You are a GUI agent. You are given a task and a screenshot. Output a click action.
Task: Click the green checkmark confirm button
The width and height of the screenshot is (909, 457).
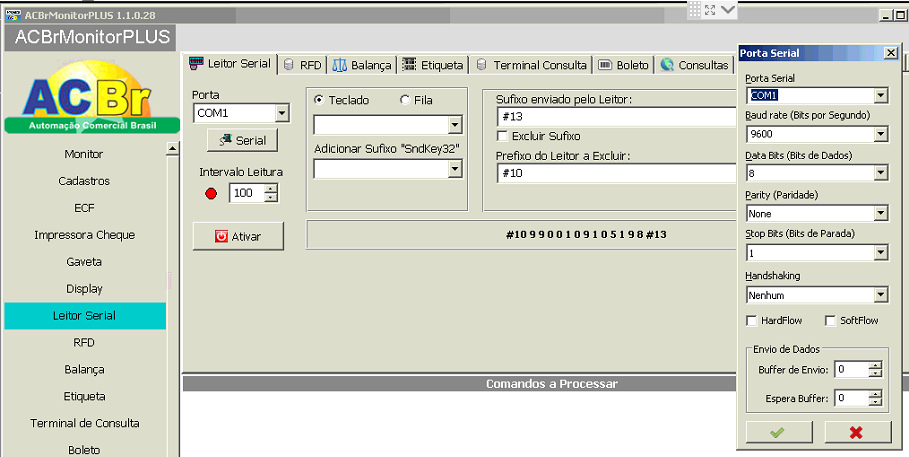pyautogui.click(x=779, y=432)
